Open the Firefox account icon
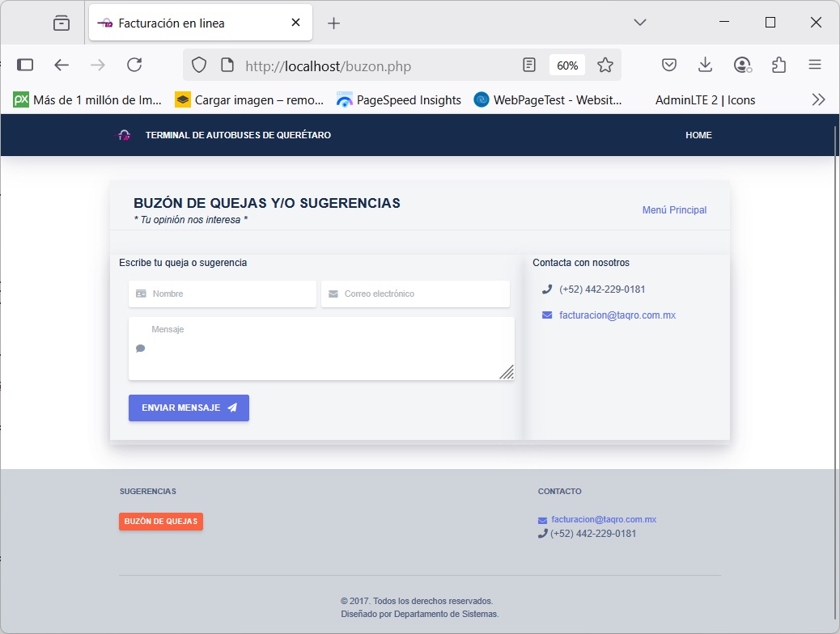This screenshot has height=634, width=840. point(742,66)
